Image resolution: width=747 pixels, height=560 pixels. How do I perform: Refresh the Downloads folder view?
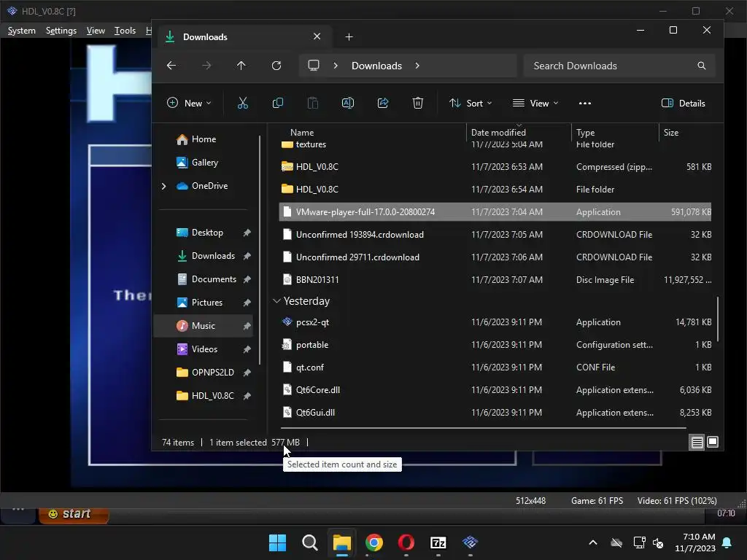click(276, 66)
